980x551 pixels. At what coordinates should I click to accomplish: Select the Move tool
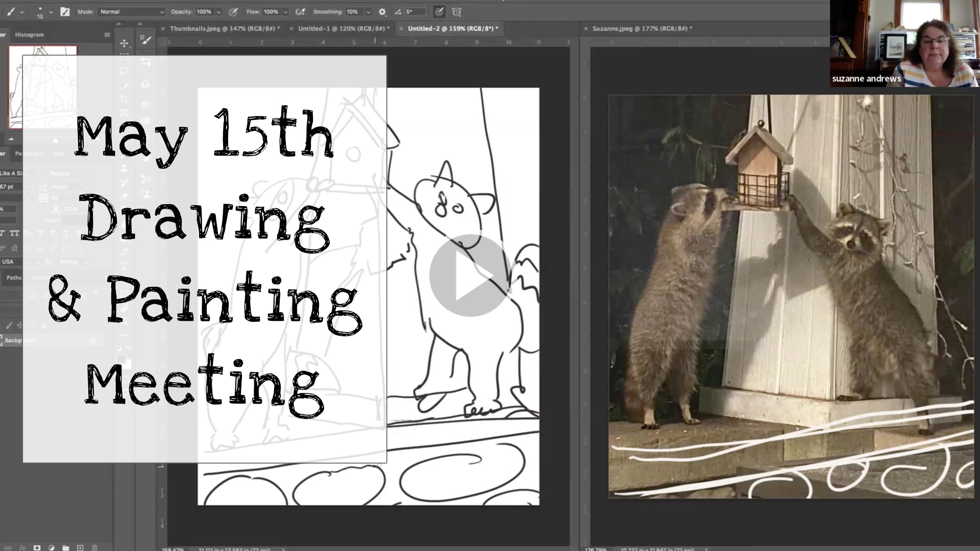(124, 43)
